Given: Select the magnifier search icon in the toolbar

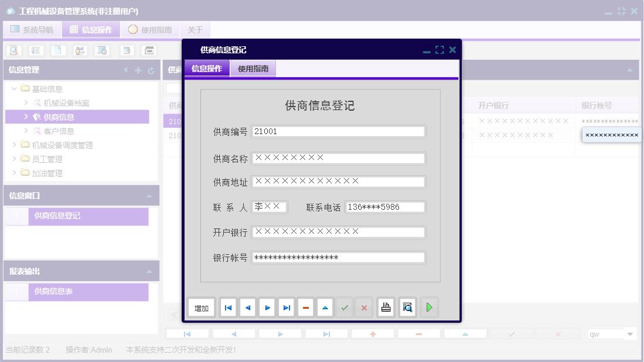Looking at the screenshot, I should click(13, 50).
